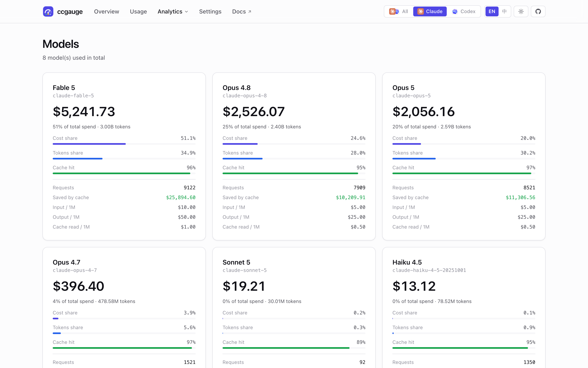Click the ccgauge brand name
Screen dimensions: 588x368
[70, 12]
